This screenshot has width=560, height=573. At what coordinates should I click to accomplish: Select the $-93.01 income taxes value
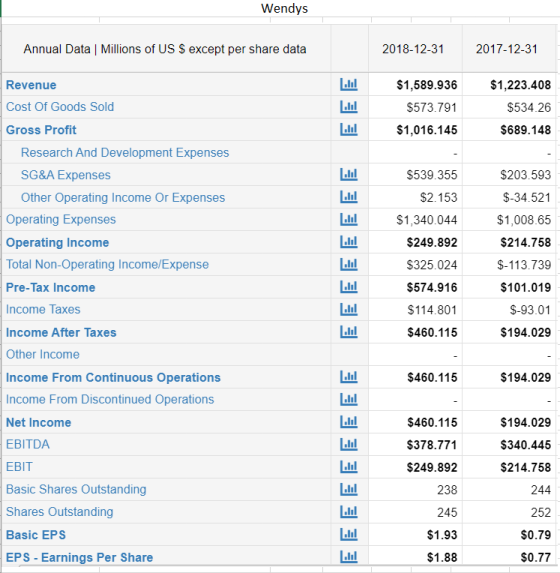click(x=530, y=310)
